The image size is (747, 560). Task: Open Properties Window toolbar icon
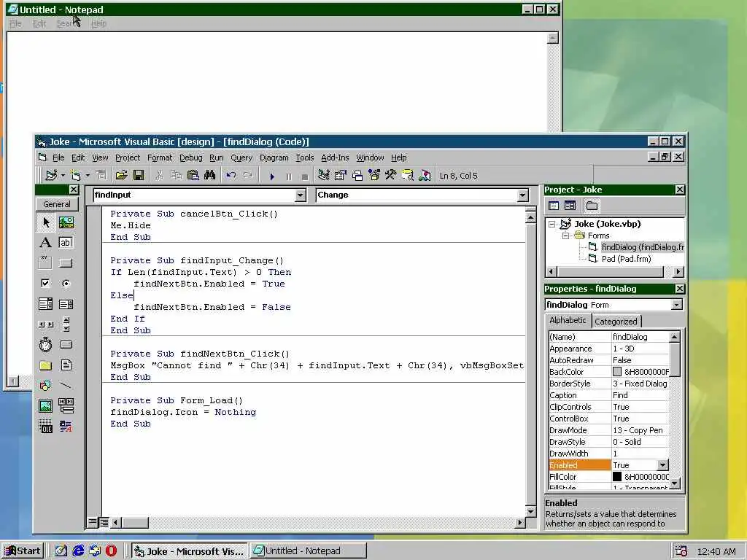(340, 175)
